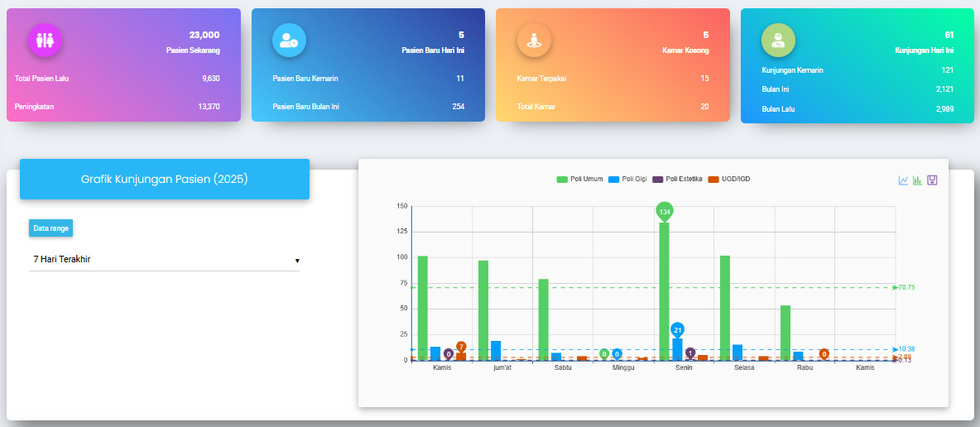
Task: Click the jum'at axis label
Action: coord(502,367)
